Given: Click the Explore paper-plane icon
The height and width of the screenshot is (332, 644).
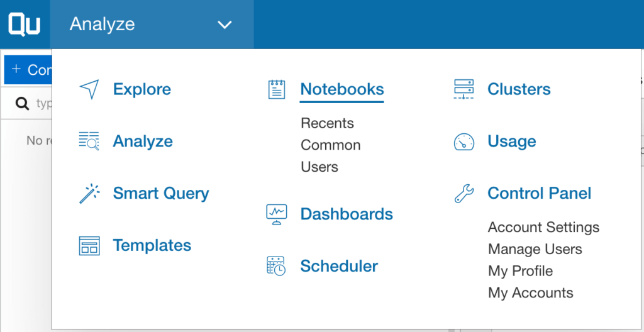Looking at the screenshot, I should click(89, 89).
